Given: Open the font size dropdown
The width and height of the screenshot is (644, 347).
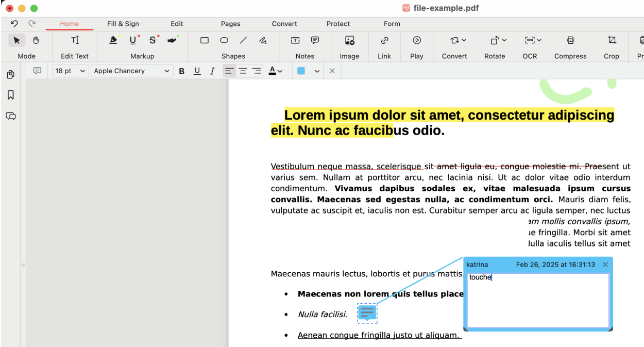Looking at the screenshot, I should 70,71.
